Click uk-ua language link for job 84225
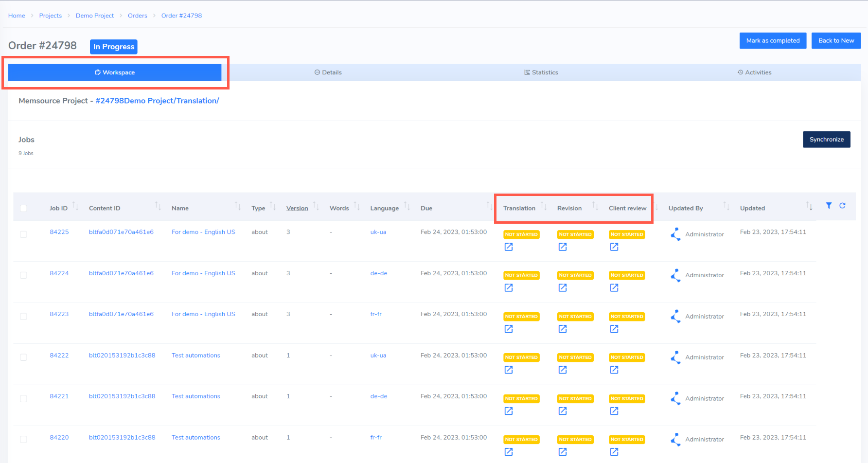868x463 pixels. coord(378,232)
